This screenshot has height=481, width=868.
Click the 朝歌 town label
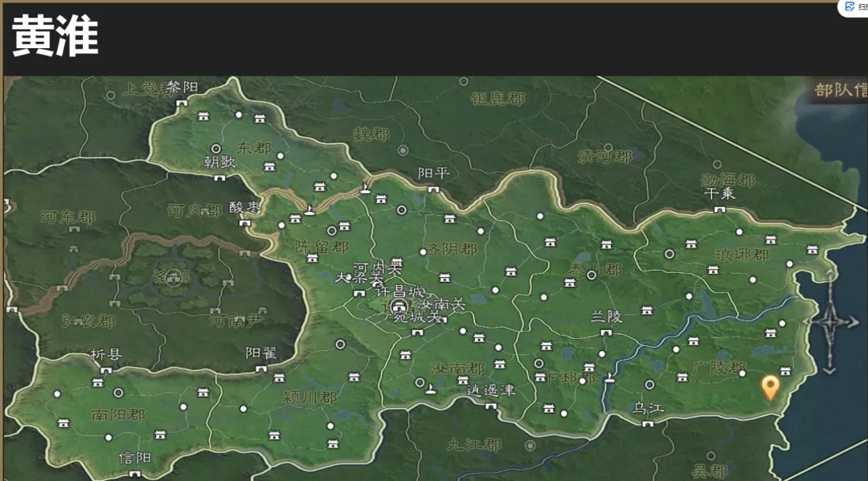pyautogui.click(x=219, y=161)
